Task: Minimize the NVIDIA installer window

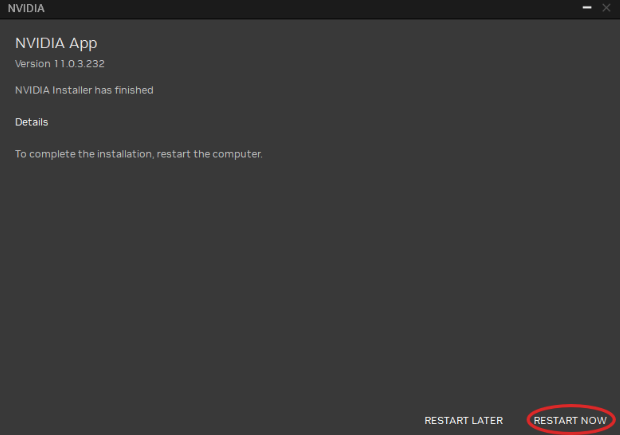Action: click(x=587, y=8)
